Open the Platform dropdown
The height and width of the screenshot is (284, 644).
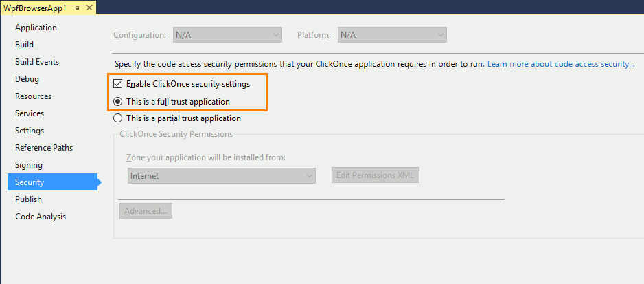(391, 34)
